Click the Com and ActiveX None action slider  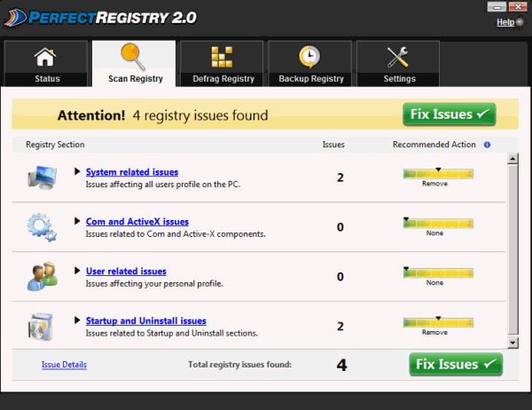click(x=438, y=223)
